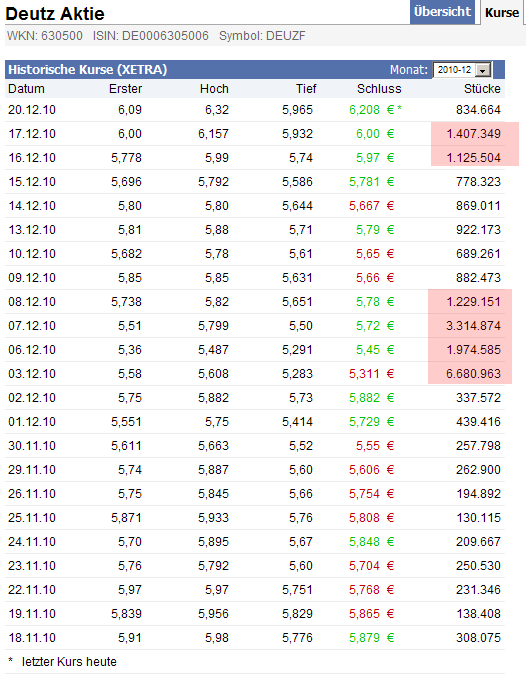Image resolution: width=526 pixels, height=688 pixels.
Task: Select the date 25.11.10
Action: click(x=32, y=518)
